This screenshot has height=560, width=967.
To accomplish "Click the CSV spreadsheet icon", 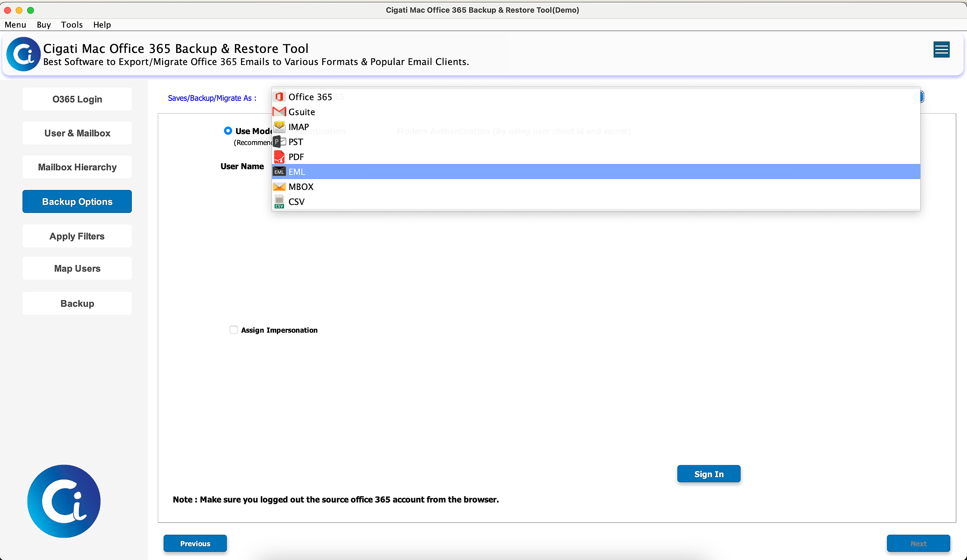I will pos(279,202).
